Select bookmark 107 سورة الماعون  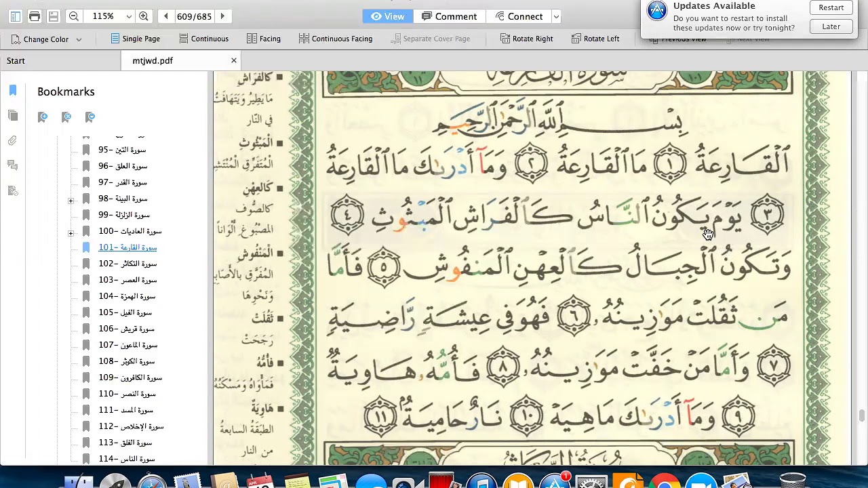128,345
